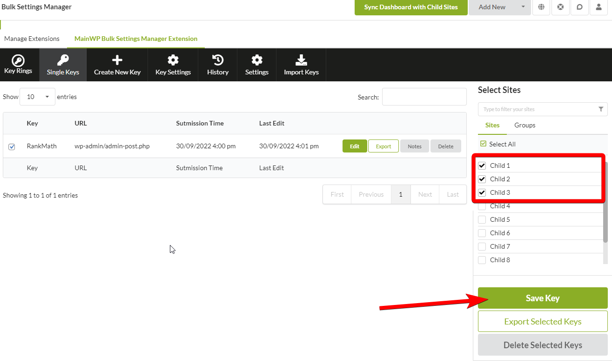Sort by Sutmission Time header
Viewport: 612px width, 364px height.
coord(200,123)
